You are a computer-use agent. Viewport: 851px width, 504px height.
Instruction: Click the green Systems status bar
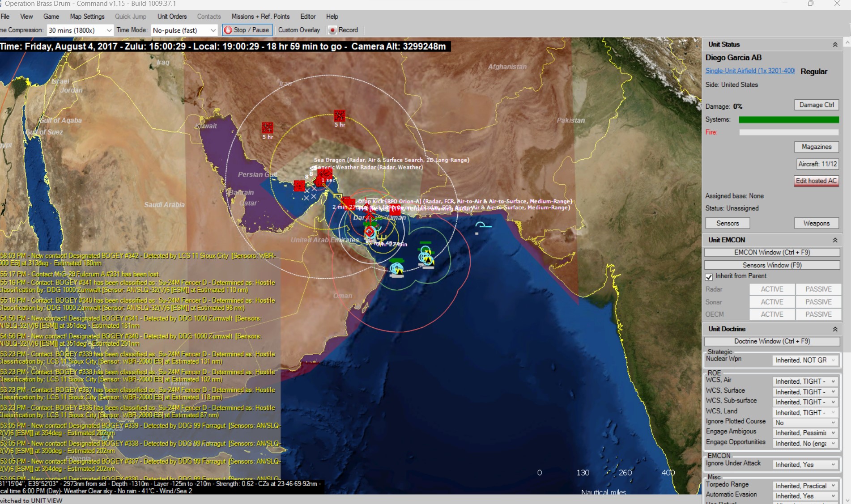(x=789, y=119)
